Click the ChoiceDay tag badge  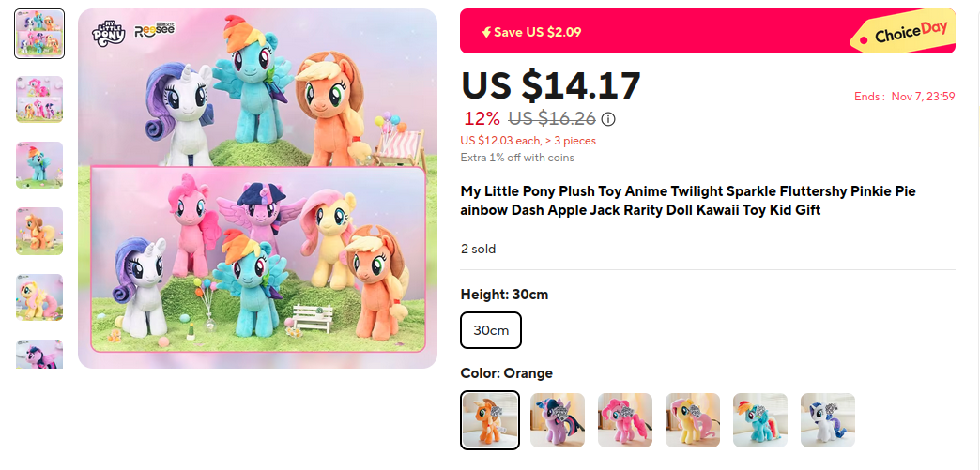(904, 35)
